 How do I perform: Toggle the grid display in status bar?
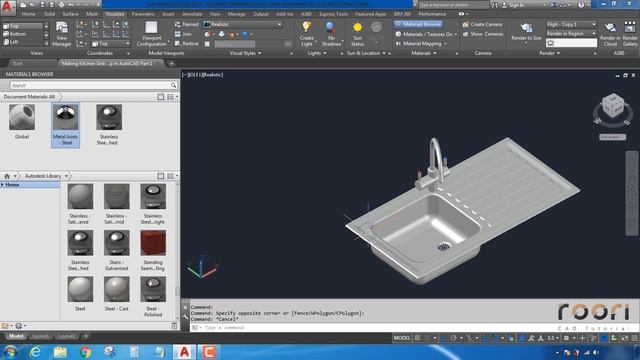[x=417, y=338]
